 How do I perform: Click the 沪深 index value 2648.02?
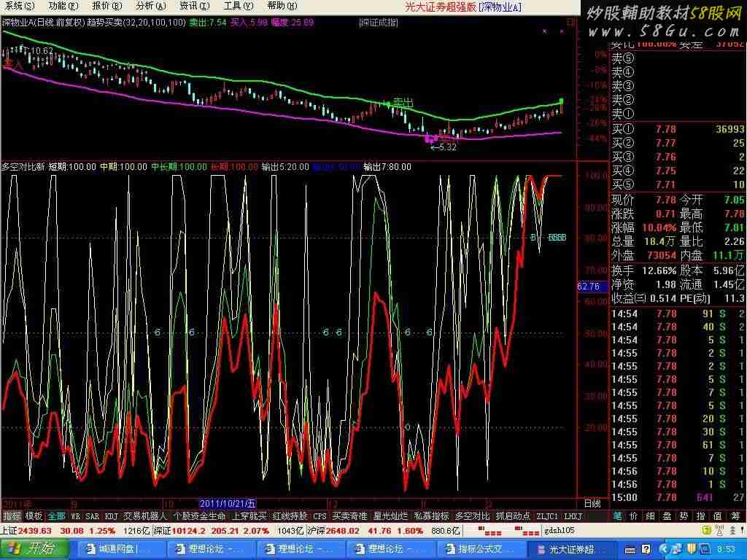[343, 531]
